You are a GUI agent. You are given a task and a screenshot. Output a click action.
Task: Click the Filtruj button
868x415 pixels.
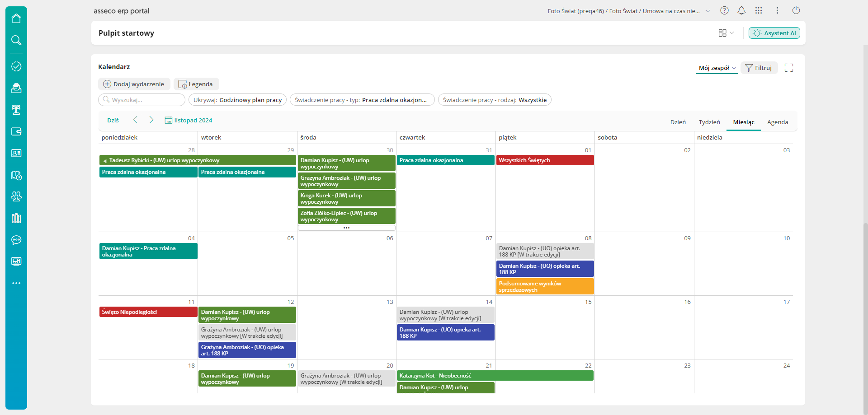pyautogui.click(x=759, y=68)
